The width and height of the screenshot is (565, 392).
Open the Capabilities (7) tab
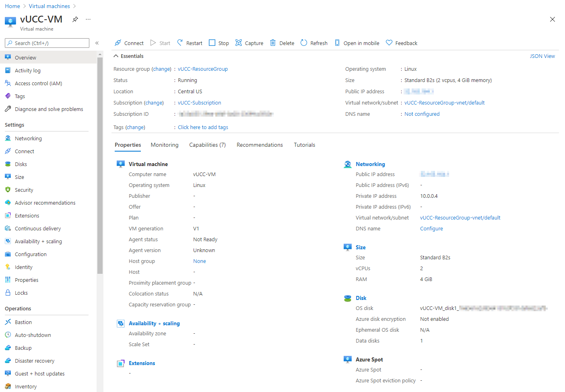click(x=207, y=145)
